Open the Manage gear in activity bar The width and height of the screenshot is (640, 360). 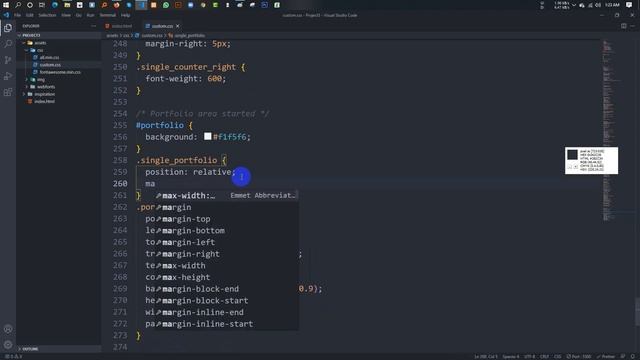[8, 345]
